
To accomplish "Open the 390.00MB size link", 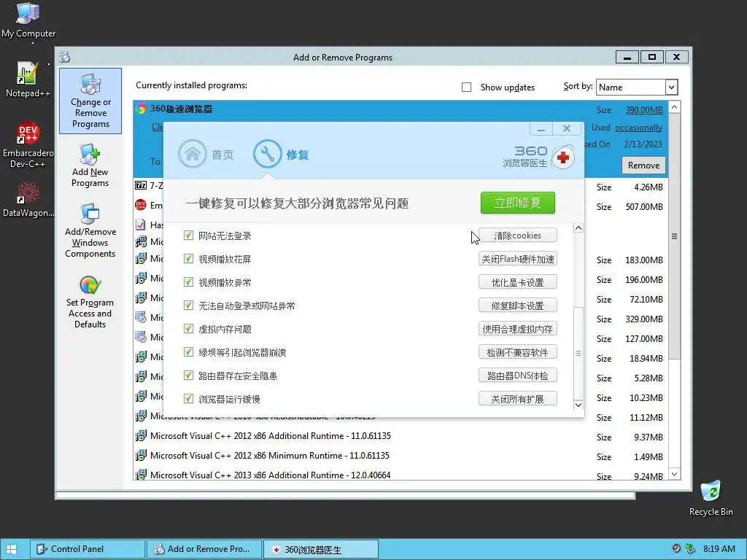I will (x=644, y=110).
